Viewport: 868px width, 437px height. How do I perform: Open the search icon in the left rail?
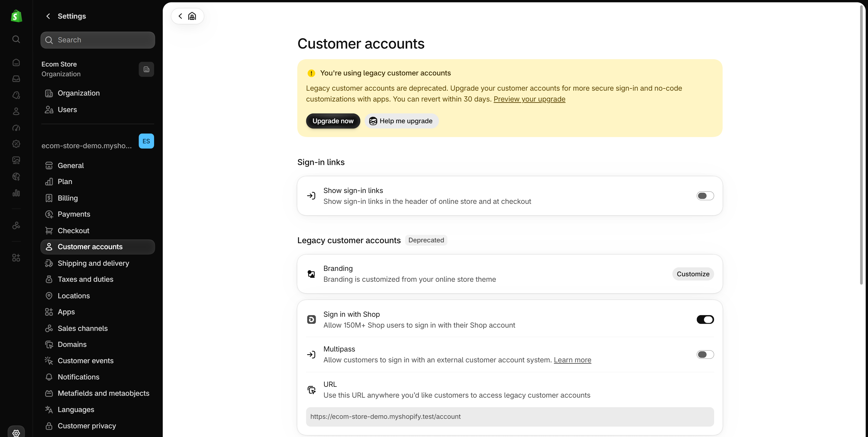[x=16, y=39]
